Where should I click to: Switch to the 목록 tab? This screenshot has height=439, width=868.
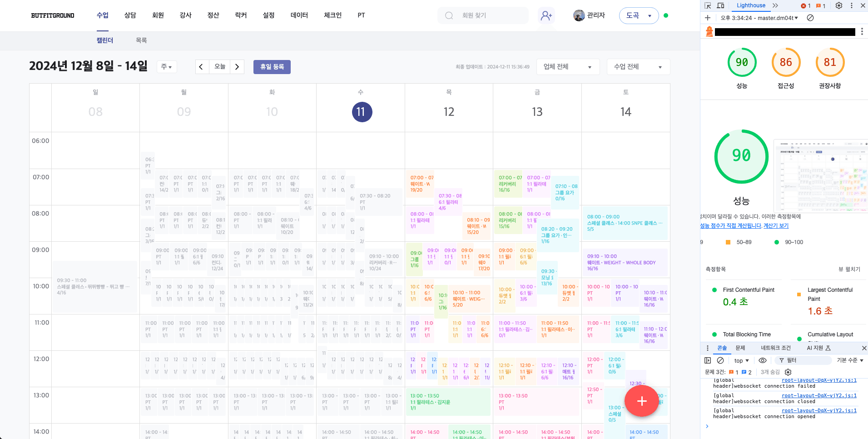click(141, 40)
